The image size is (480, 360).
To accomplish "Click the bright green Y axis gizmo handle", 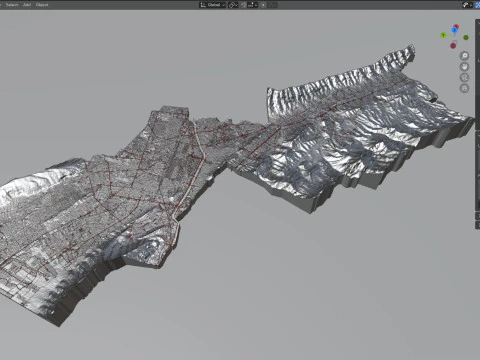I will tap(443, 35).
